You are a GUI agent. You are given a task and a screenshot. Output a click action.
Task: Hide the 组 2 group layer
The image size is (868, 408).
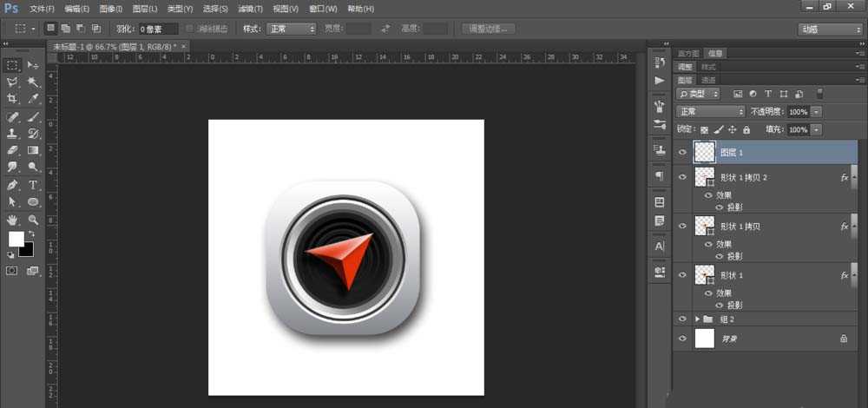[682, 319]
